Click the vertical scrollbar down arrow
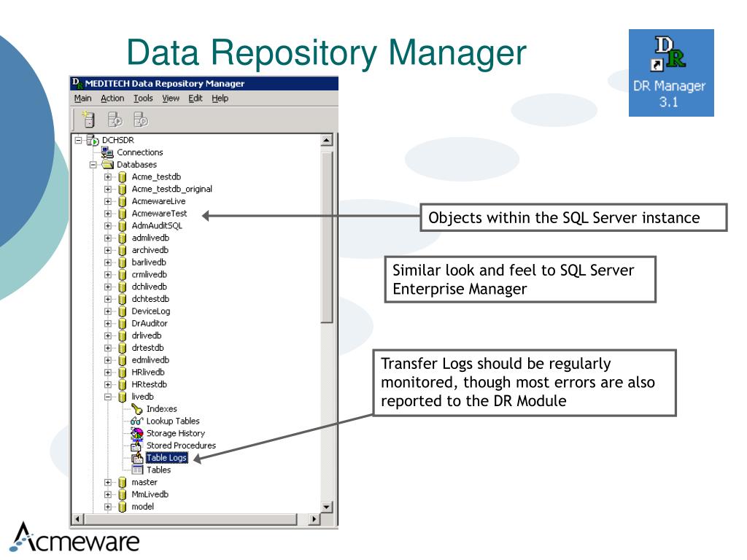747x560 pixels. click(x=326, y=507)
